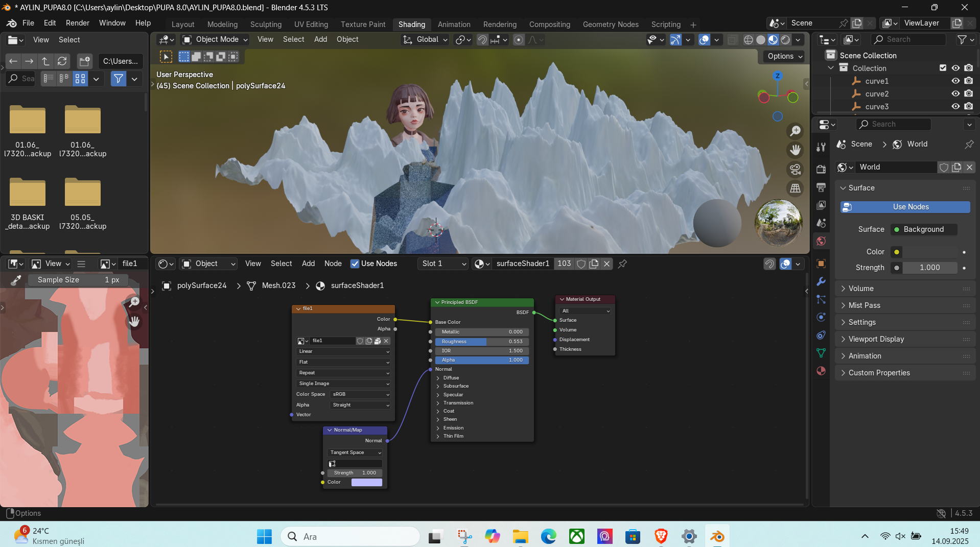Hide curve1 with its eye icon
This screenshot has height=547, width=980.
[955, 81]
